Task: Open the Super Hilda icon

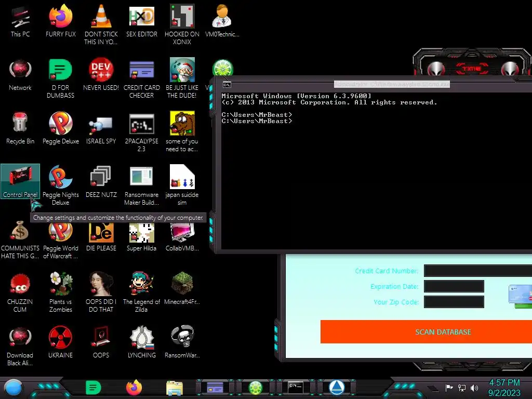Action: pos(141,236)
